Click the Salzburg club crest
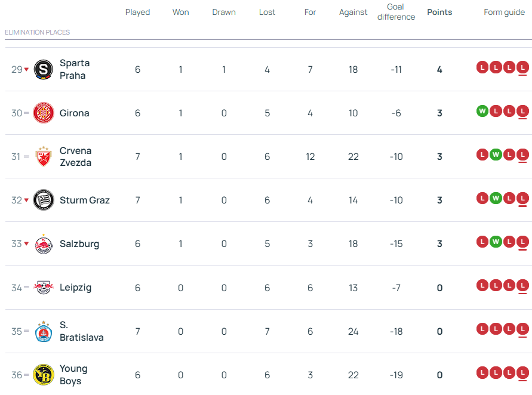532x395 pixels. [x=44, y=244]
